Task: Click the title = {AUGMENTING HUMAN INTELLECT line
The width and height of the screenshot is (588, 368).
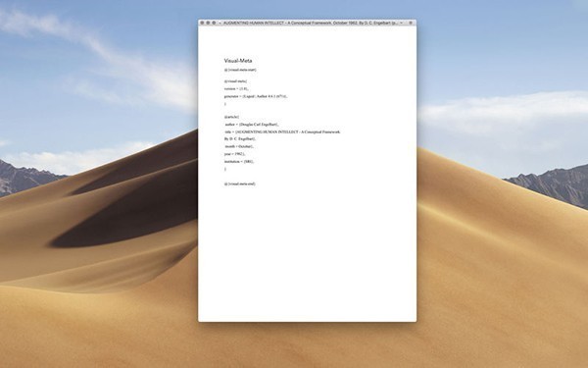Action: click(x=282, y=131)
